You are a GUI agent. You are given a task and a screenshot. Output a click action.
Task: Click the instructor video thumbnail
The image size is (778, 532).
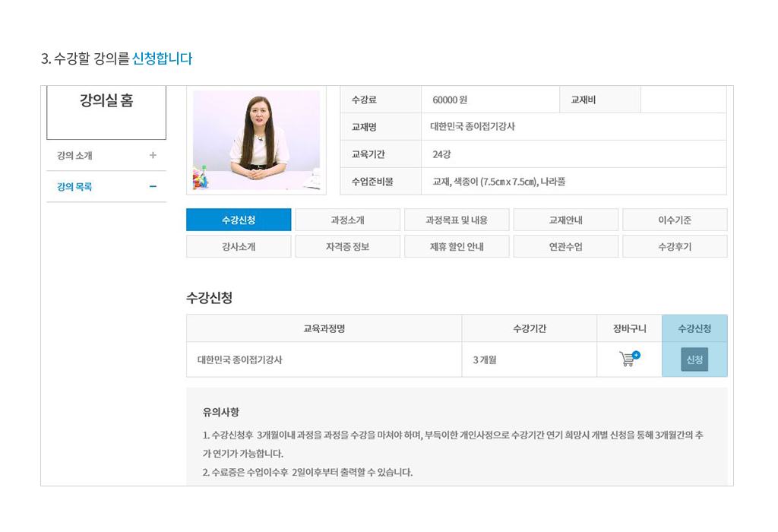pyautogui.click(x=256, y=140)
